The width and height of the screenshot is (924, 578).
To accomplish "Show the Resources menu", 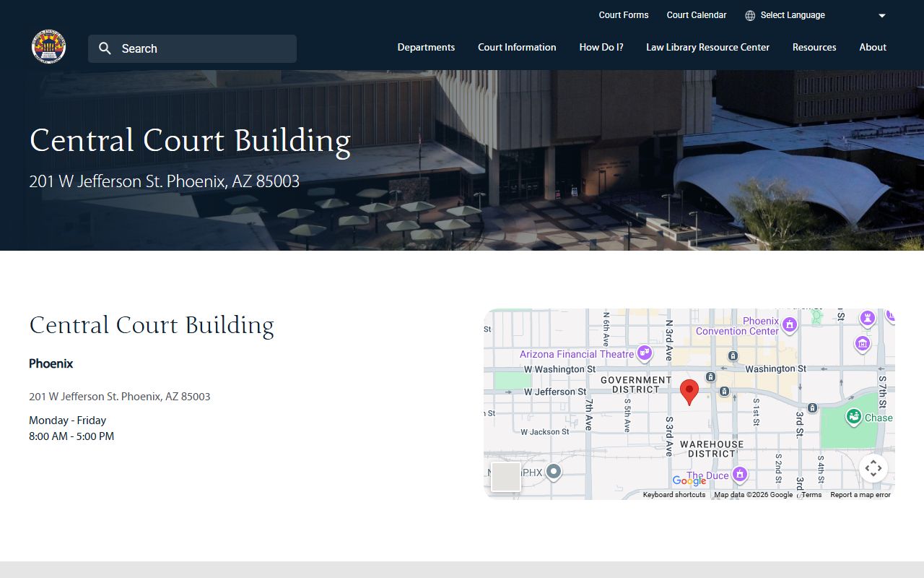I will click(814, 47).
